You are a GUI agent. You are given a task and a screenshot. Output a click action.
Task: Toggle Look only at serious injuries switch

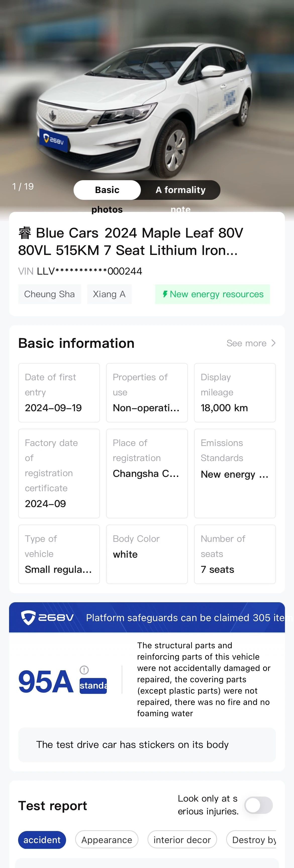(258, 805)
